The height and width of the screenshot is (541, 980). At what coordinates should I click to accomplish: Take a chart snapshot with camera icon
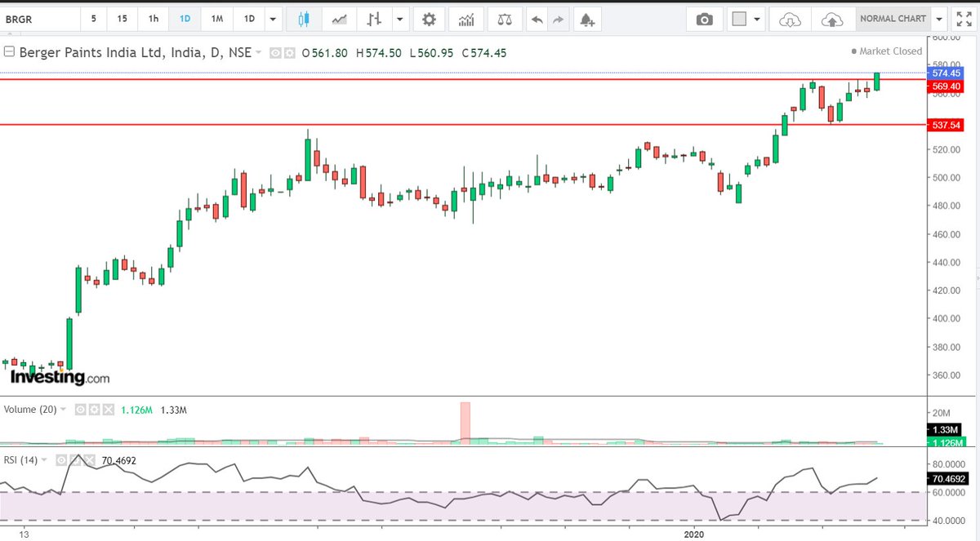[x=704, y=19]
